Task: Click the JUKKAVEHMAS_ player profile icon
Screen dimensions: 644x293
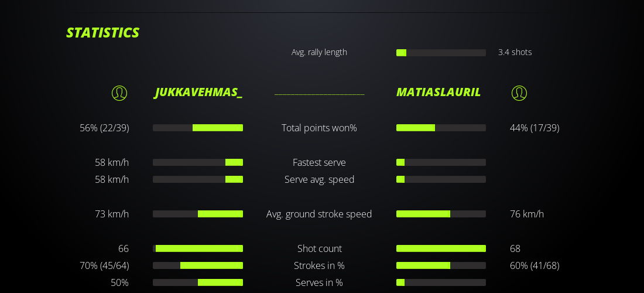Action: [x=119, y=93]
